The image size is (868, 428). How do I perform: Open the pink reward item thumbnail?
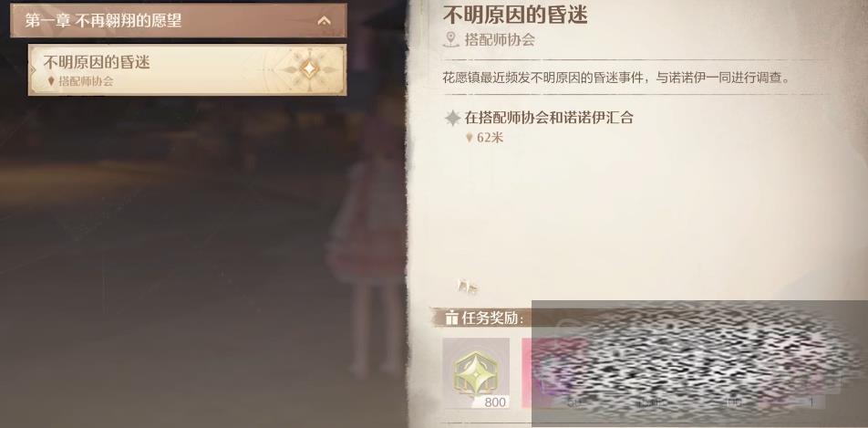point(527,373)
